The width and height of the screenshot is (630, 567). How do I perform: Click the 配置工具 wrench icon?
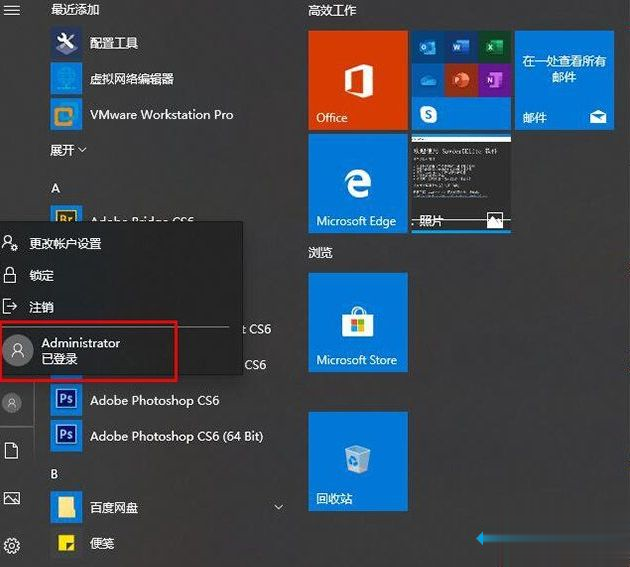coord(66,43)
